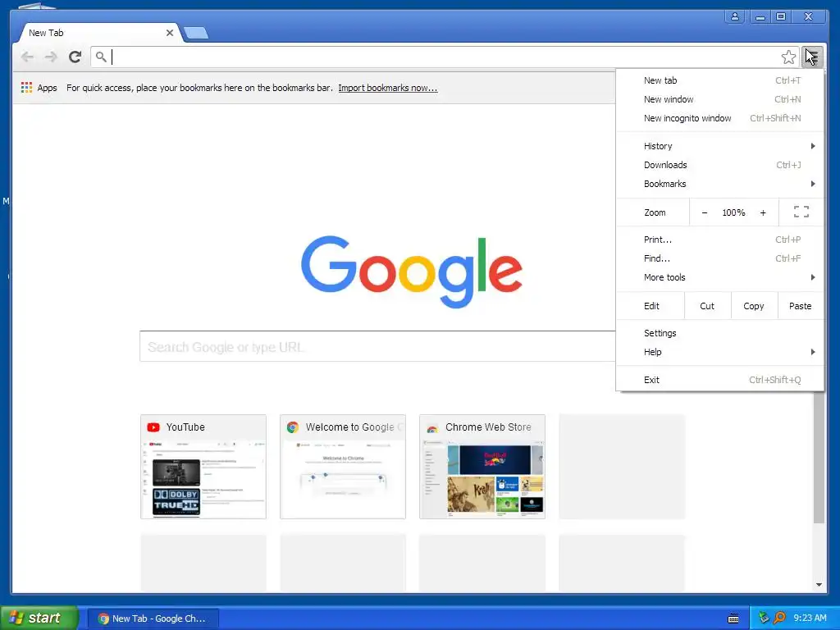The image size is (840, 630).
Task: Choose New window from the menu
Action: pyautogui.click(x=719, y=99)
